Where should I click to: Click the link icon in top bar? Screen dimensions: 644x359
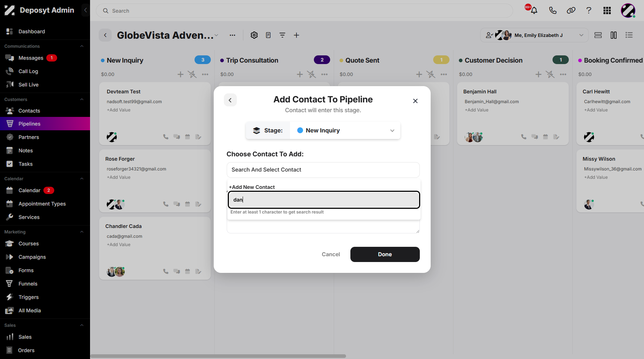(571, 10)
